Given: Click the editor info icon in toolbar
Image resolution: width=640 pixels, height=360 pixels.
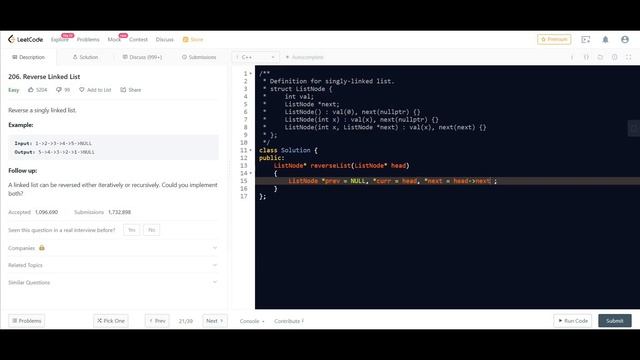Looking at the screenshot, I should tap(572, 57).
